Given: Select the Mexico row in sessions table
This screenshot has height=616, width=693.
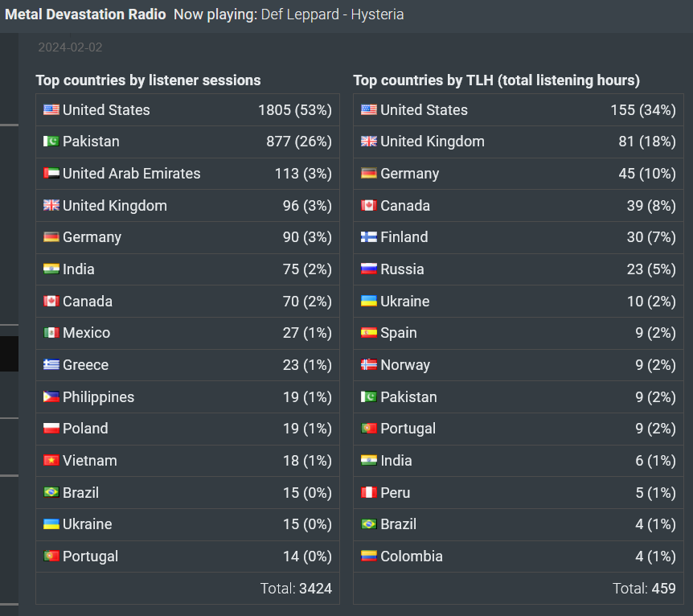Looking at the screenshot, I should [x=187, y=333].
